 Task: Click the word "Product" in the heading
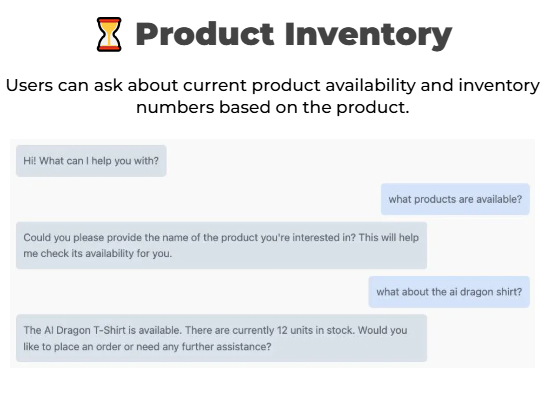tap(204, 34)
